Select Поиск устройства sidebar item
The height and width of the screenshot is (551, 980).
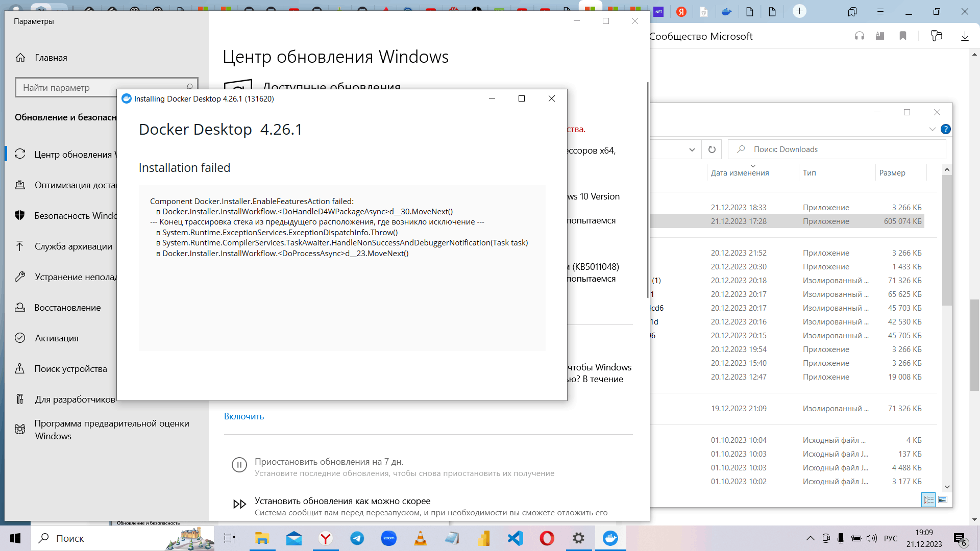pos(61,369)
